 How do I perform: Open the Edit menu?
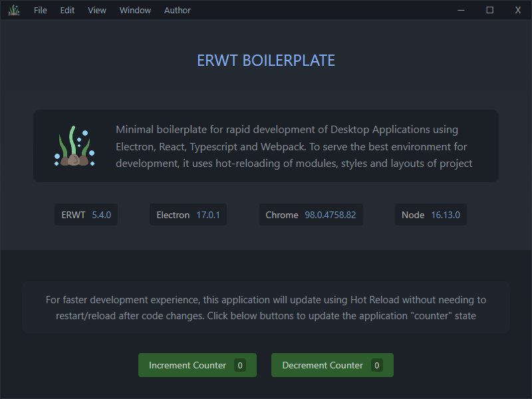click(67, 10)
